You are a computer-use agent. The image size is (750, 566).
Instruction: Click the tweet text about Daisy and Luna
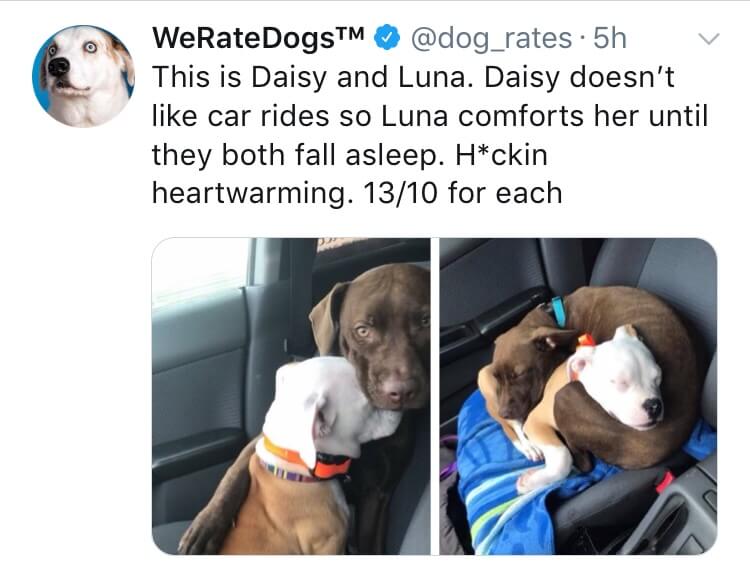(430, 135)
